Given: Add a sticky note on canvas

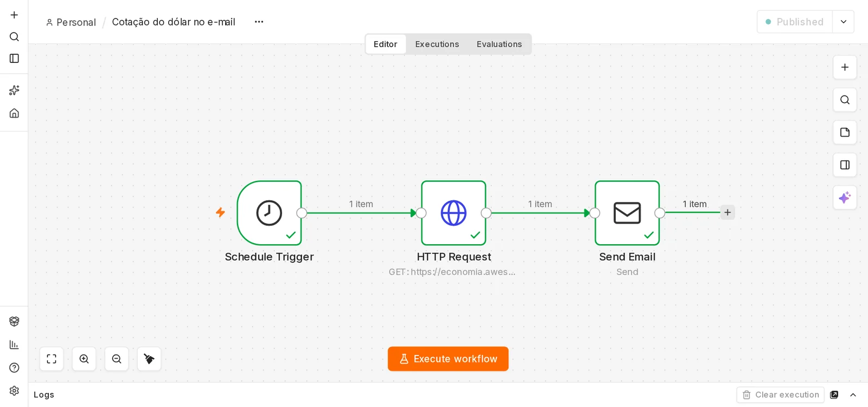Looking at the screenshot, I should pyautogui.click(x=845, y=132).
